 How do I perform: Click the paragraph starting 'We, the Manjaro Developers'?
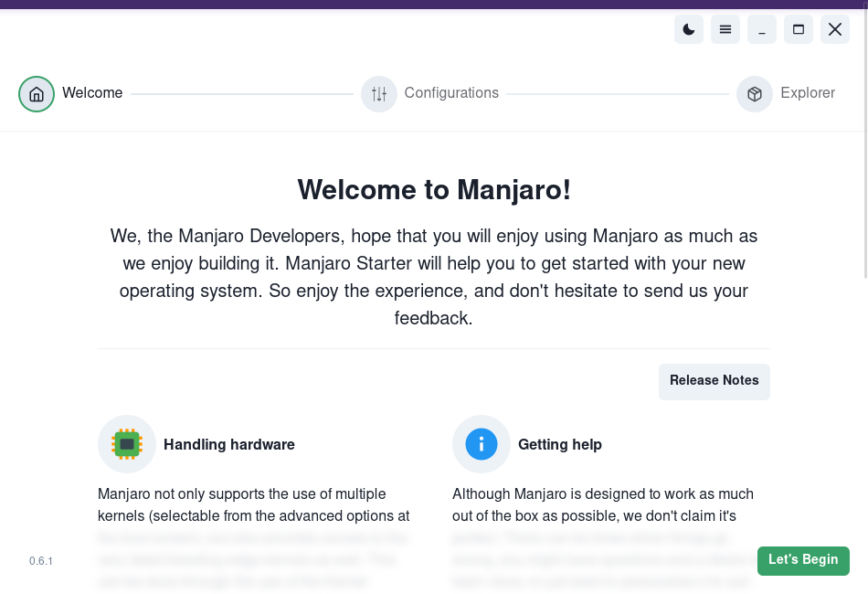[434, 277]
